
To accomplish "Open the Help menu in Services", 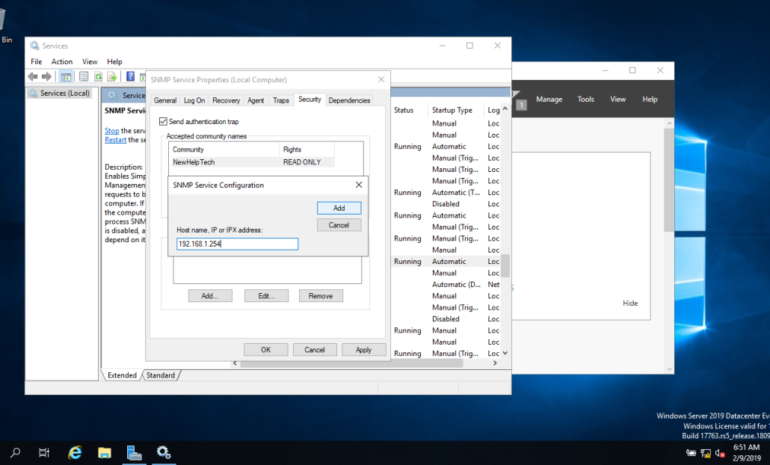I will click(114, 61).
